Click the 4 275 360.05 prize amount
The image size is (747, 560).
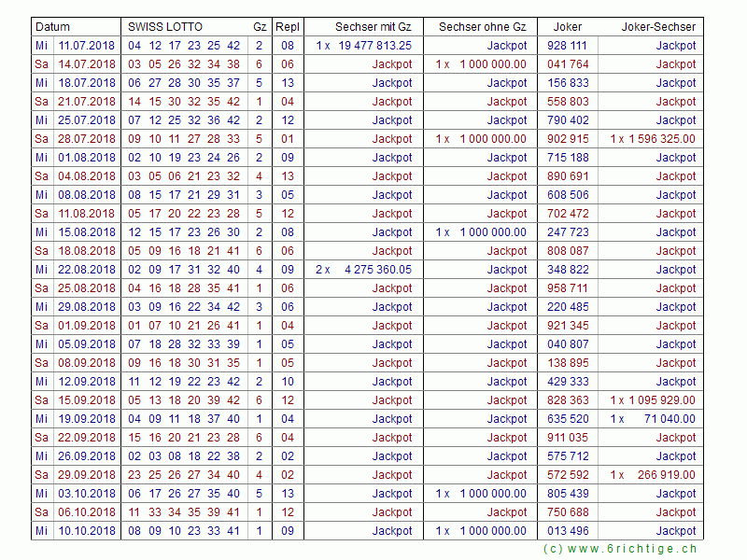tap(377, 270)
